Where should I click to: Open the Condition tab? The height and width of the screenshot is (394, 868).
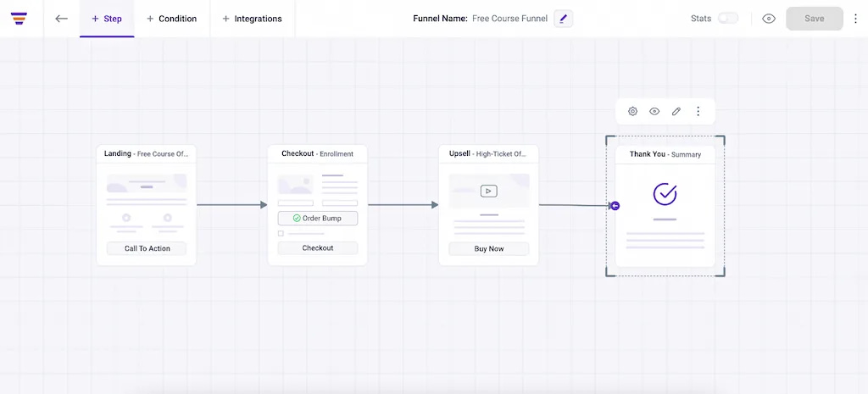[x=171, y=19]
